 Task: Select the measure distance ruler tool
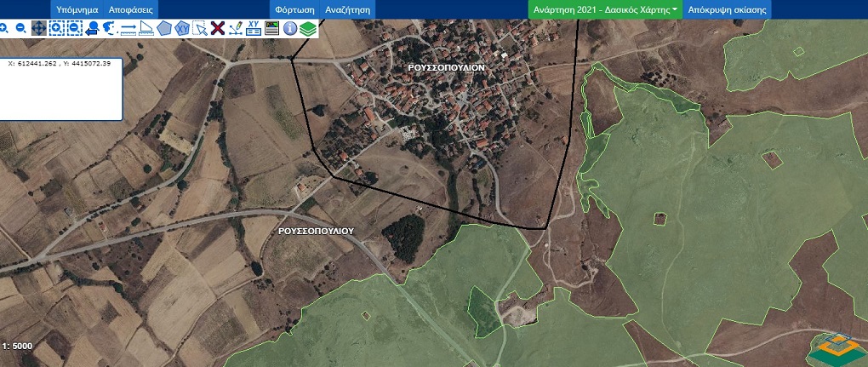128,28
